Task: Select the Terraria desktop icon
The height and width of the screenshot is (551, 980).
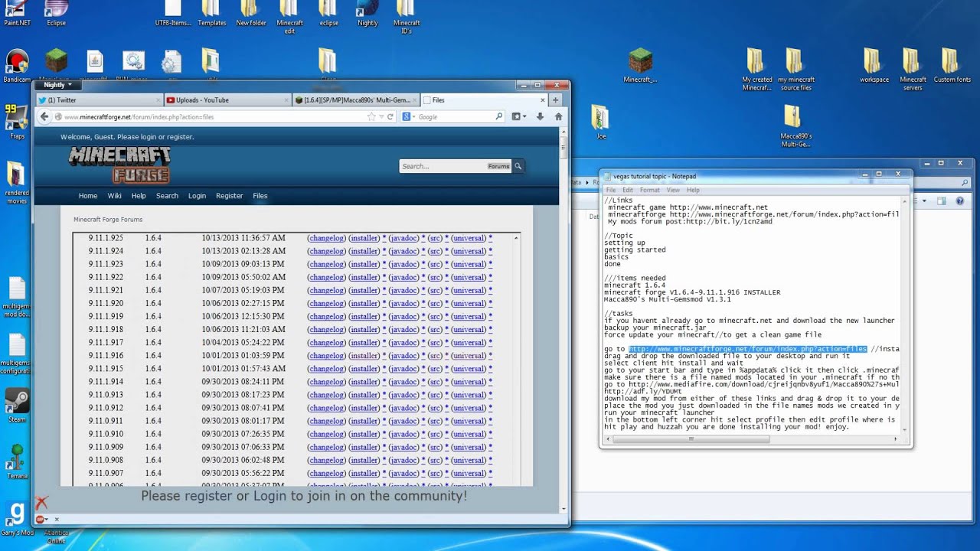Action: tap(17, 461)
